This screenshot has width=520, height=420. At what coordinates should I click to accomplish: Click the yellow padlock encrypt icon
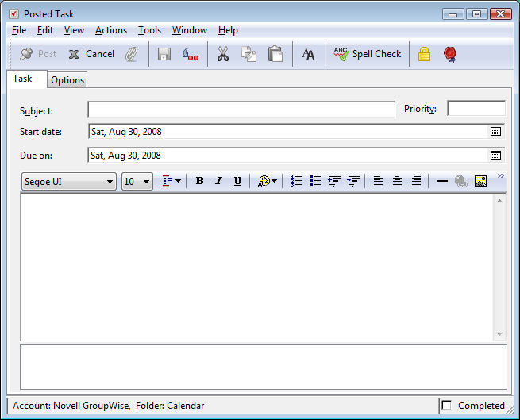coord(424,54)
